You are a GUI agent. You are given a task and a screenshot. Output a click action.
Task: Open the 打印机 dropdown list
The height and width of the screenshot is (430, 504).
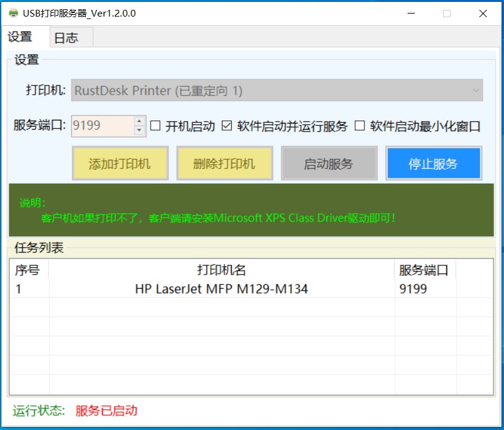[277, 90]
